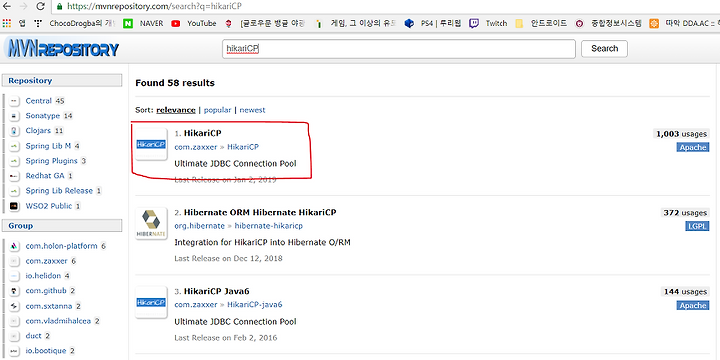Click the Sonatype repository icon
This screenshot has height=360, width=720.
point(14,116)
